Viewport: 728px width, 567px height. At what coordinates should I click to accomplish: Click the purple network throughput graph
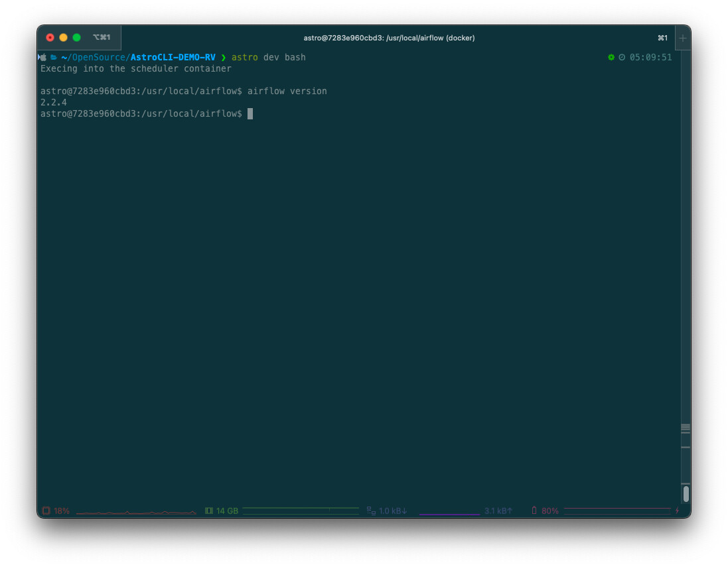tap(449, 514)
